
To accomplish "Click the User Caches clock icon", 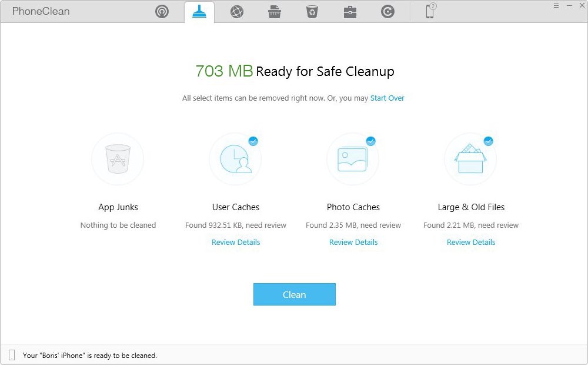I will click(235, 159).
